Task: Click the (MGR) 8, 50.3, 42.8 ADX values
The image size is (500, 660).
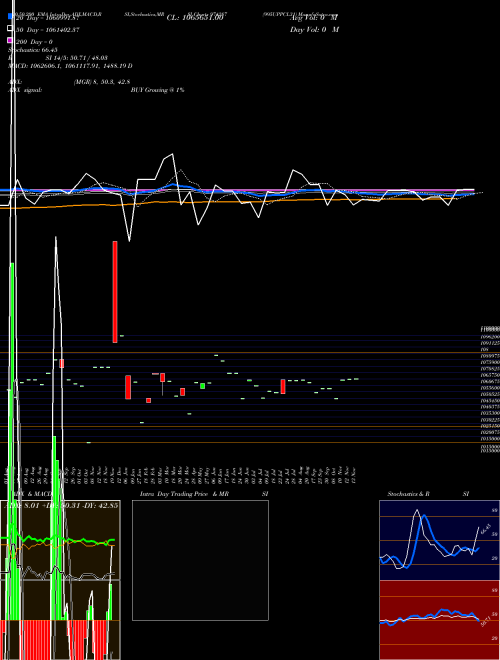Action: coord(102,82)
